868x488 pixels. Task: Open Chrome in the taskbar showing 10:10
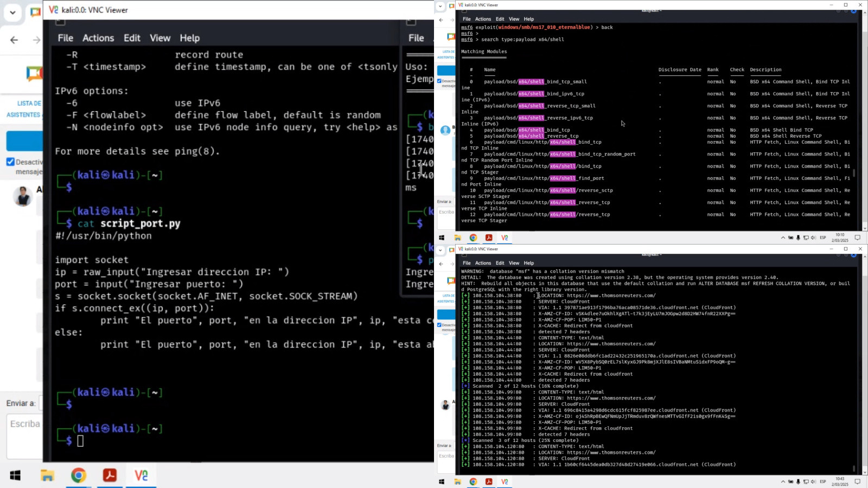tap(473, 237)
